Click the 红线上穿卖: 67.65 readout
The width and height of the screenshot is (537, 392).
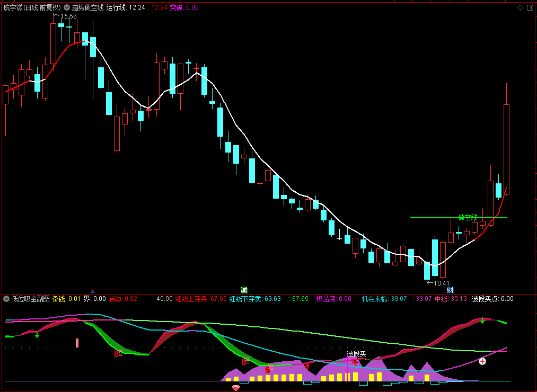click(x=201, y=299)
